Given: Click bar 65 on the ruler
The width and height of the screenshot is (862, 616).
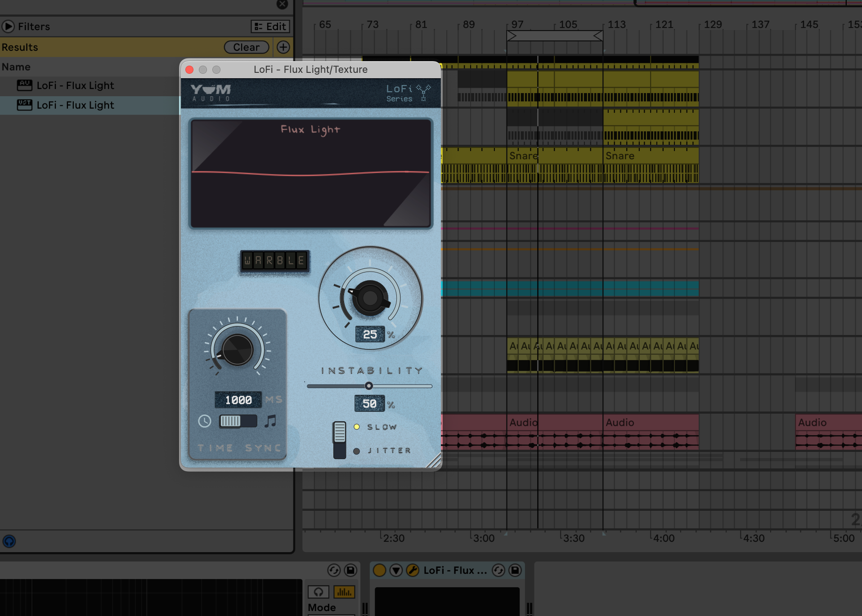Looking at the screenshot, I should [x=325, y=24].
